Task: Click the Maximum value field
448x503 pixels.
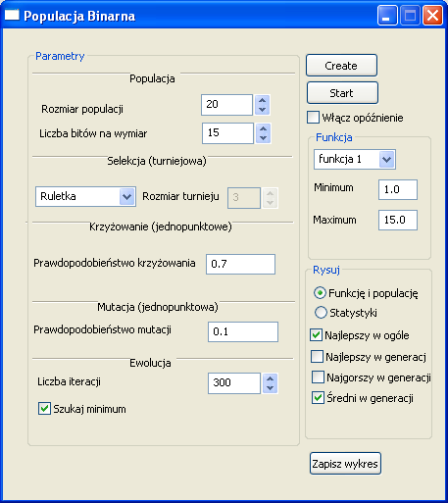Action: pos(398,220)
